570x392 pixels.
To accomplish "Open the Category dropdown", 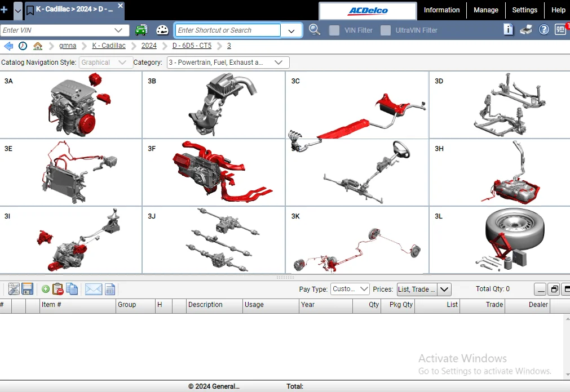I will click(x=228, y=63).
